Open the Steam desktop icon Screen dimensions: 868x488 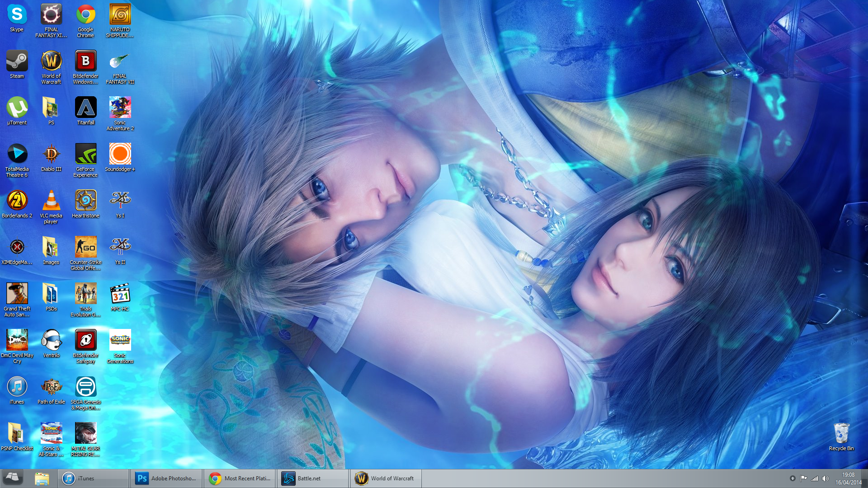[17, 65]
